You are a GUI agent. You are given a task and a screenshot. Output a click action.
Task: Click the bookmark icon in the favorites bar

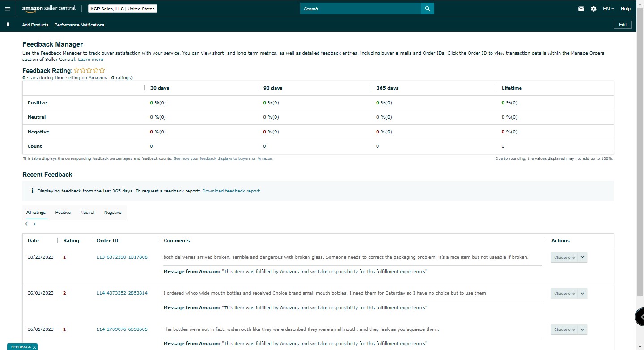point(8,25)
